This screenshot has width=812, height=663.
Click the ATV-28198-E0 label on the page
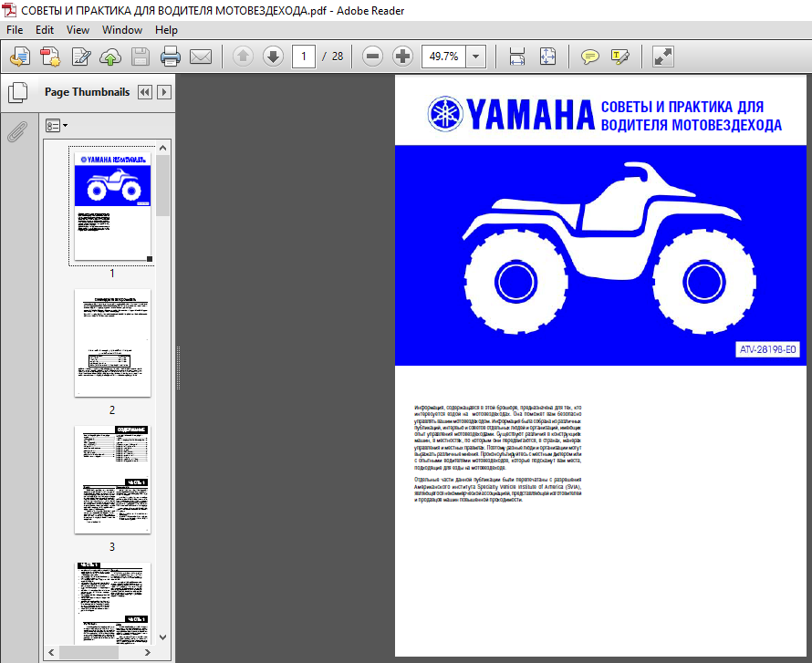767,349
